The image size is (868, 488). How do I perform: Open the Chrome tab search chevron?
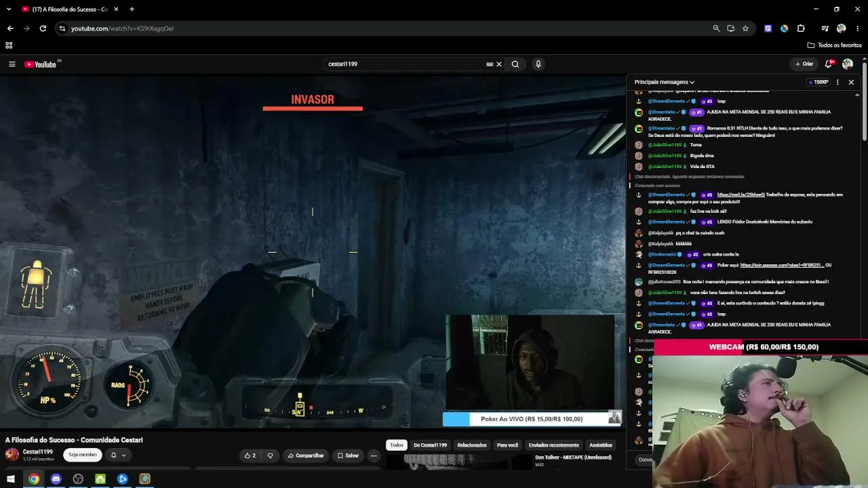tap(9, 9)
